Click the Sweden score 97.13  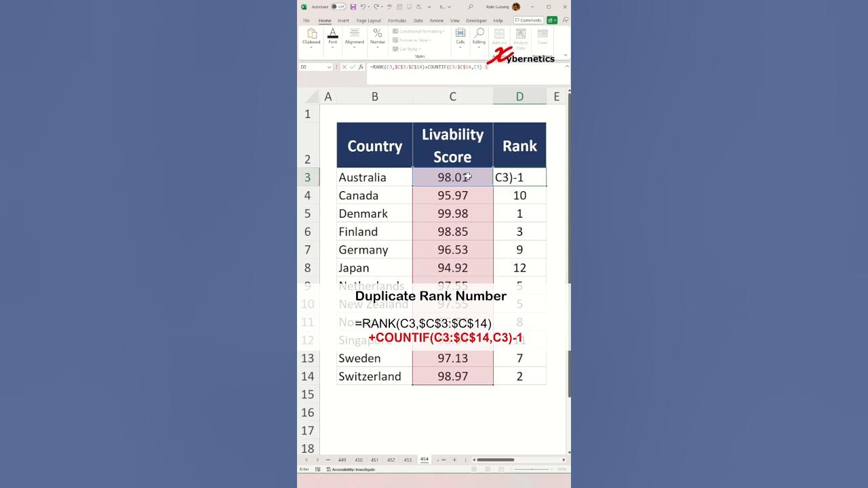pyautogui.click(x=452, y=358)
